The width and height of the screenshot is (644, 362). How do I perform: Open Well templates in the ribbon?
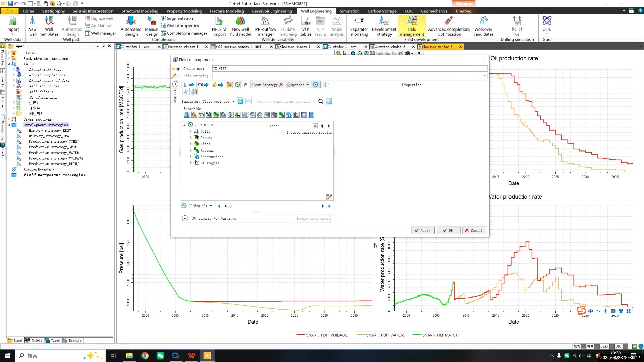click(49, 26)
